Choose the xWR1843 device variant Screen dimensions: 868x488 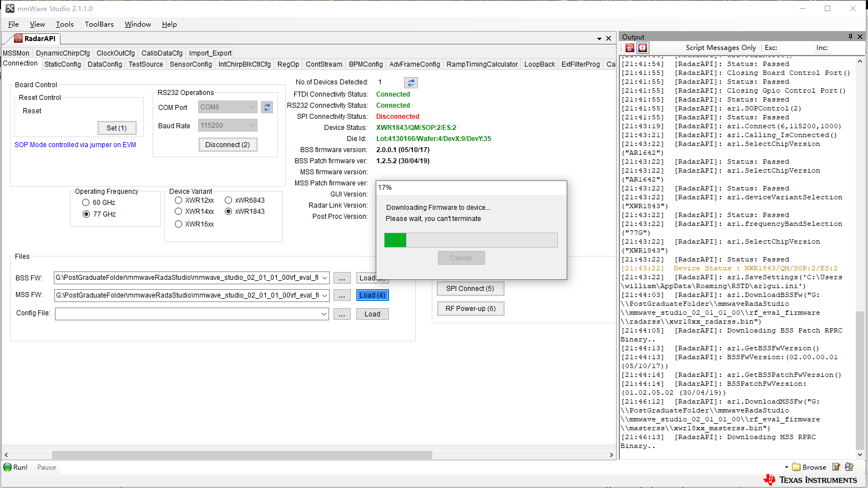(x=228, y=212)
